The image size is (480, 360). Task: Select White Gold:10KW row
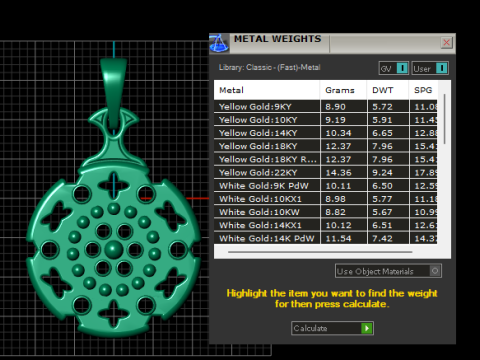click(326, 212)
